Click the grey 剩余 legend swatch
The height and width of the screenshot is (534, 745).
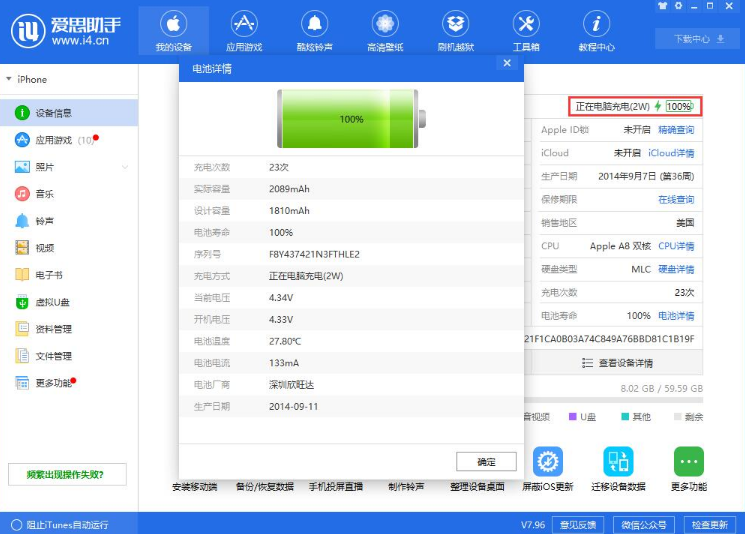click(678, 417)
